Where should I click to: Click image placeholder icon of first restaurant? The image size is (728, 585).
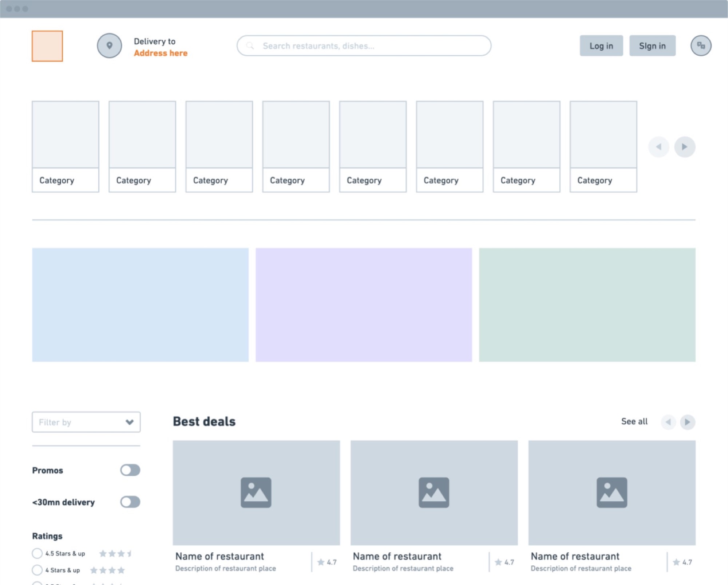pos(256,492)
